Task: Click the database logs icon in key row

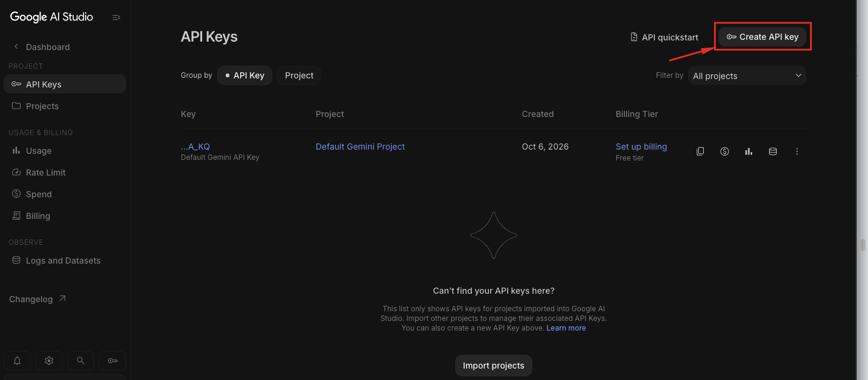Action: click(x=773, y=151)
